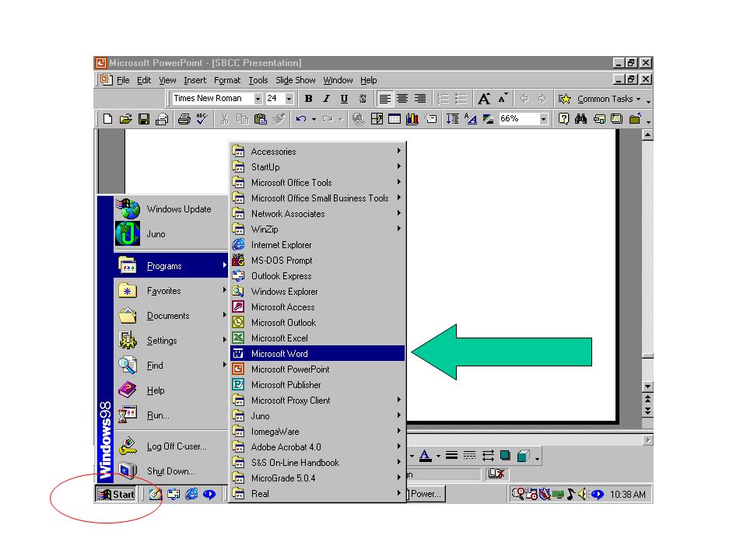Cut selection with the scissors icon
The image size is (747, 560).
tap(224, 118)
